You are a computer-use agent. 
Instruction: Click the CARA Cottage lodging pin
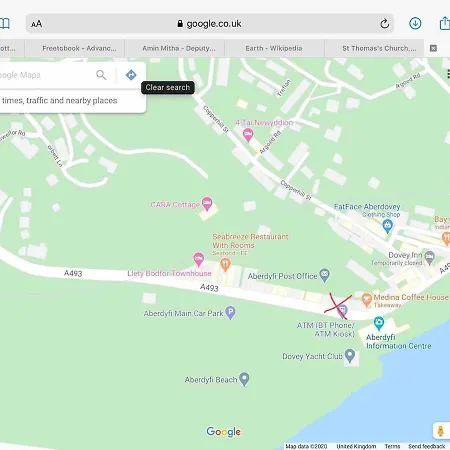click(x=207, y=203)
